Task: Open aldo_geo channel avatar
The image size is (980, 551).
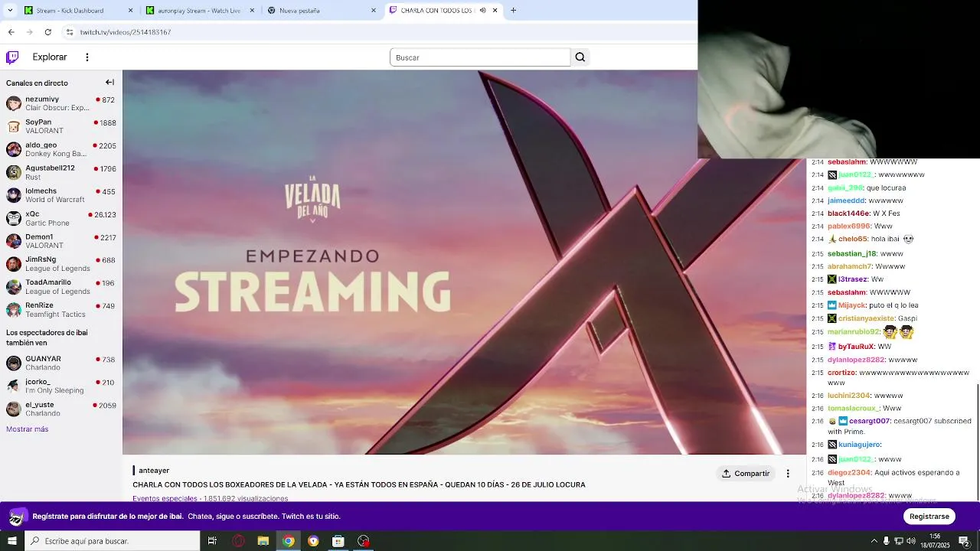Action: [x=14, y=149]
